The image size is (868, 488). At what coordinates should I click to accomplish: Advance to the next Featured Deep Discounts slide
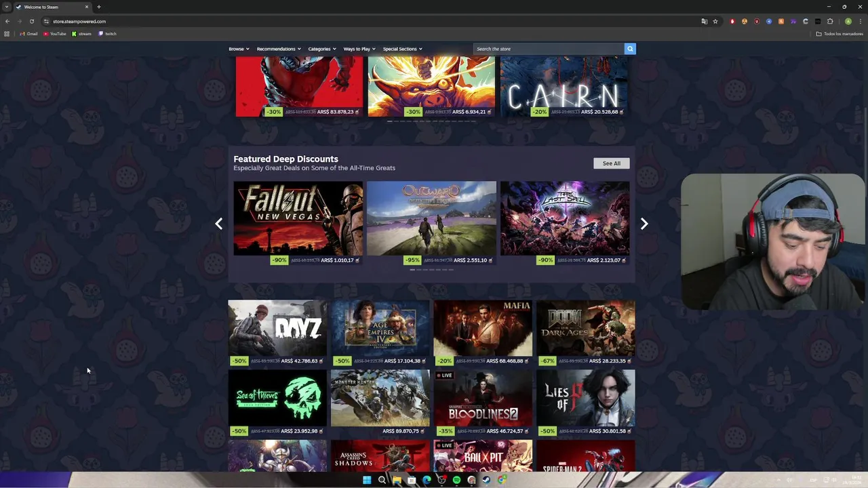(644, 224)
